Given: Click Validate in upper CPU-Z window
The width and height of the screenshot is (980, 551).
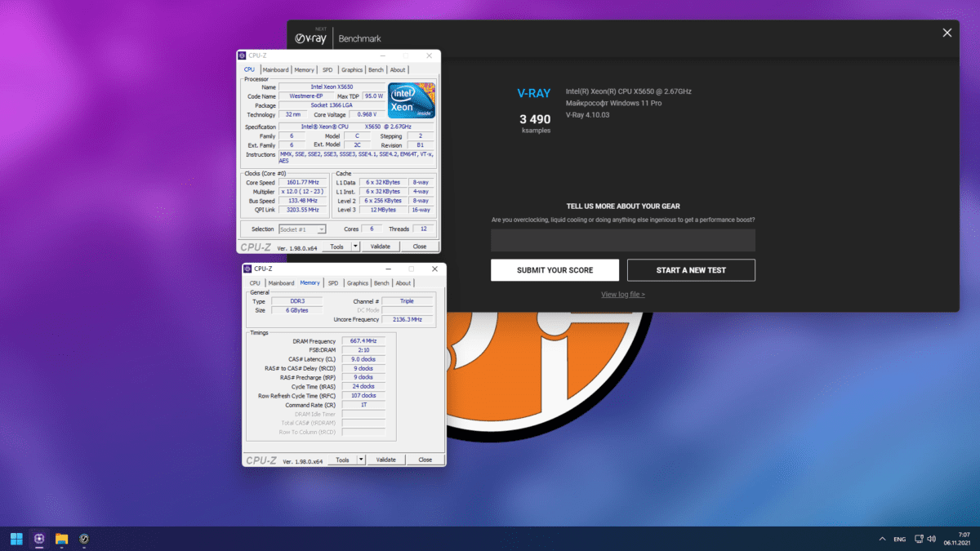Looking at the screenshot, I should [x=381, y=247].
